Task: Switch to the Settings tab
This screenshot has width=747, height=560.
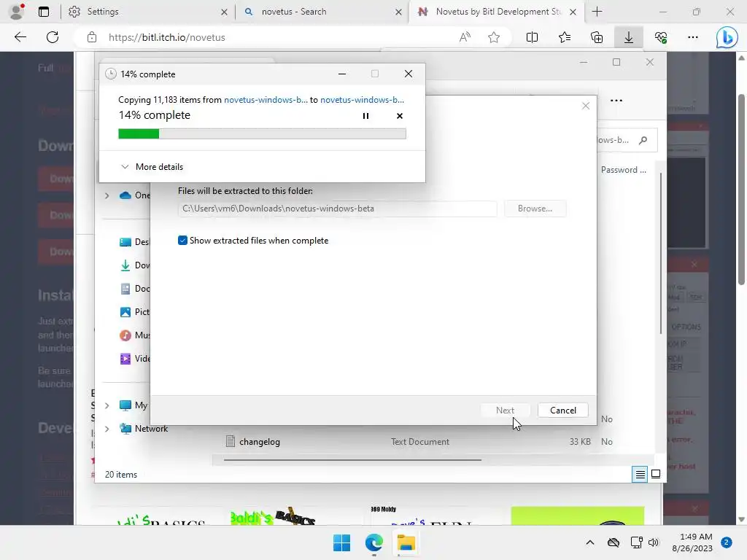Action: 147,12
